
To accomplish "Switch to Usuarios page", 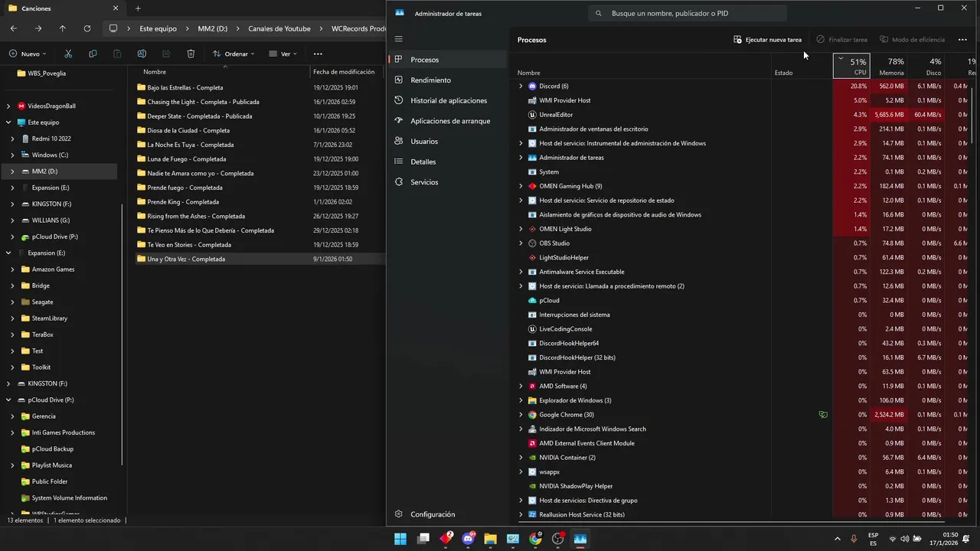I will (x=447, y=142).
